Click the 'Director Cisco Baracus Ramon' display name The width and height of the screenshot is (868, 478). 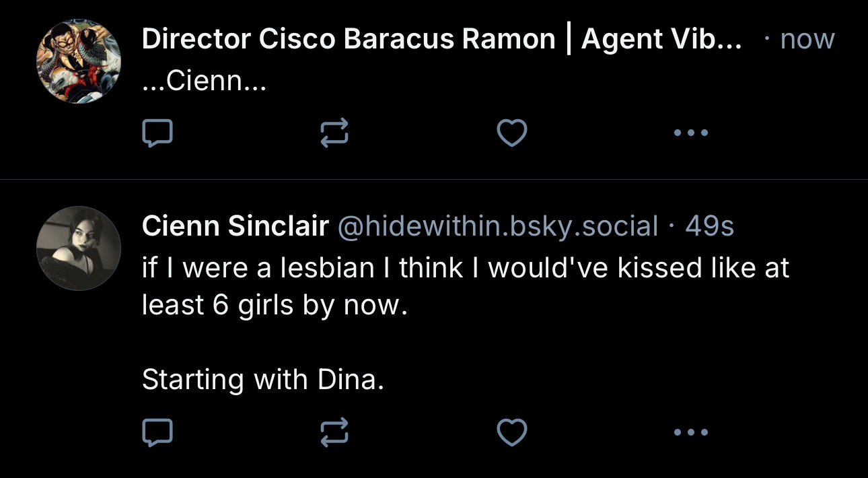click(349, 40)
